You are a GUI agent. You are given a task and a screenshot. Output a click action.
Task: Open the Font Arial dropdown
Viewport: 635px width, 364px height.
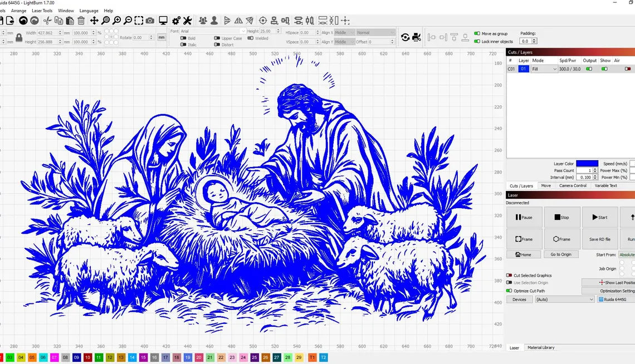[212, 31]
